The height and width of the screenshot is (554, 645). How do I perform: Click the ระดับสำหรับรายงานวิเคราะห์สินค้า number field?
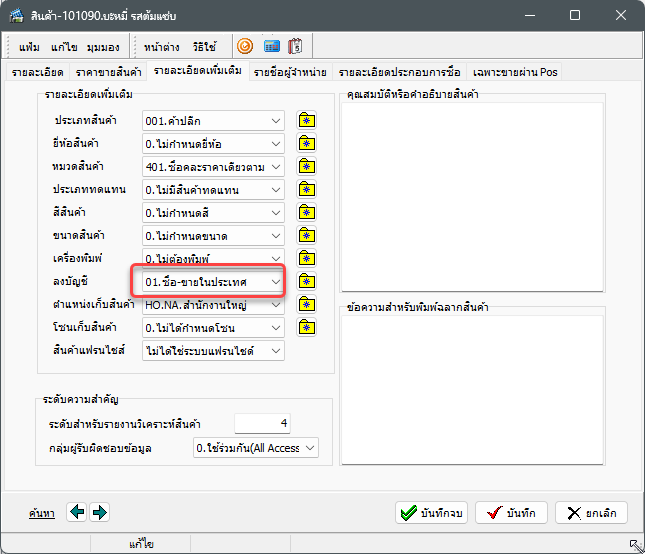click(x=262, y=423)
